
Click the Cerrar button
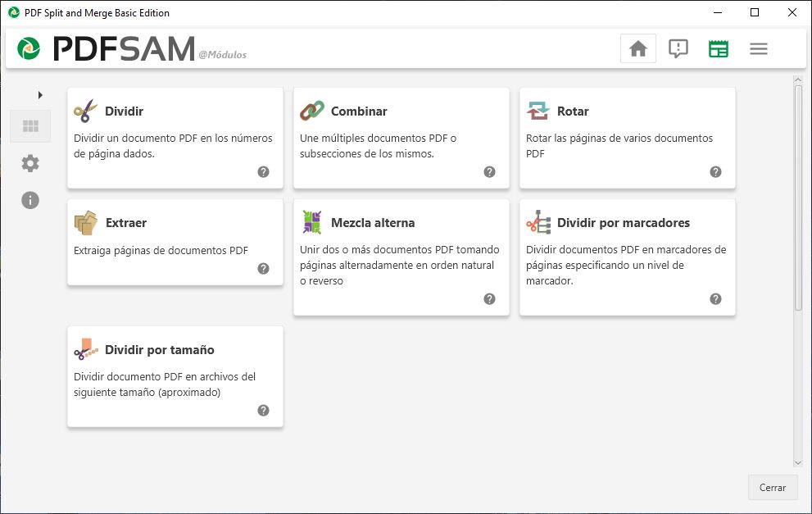click(772, 488)
